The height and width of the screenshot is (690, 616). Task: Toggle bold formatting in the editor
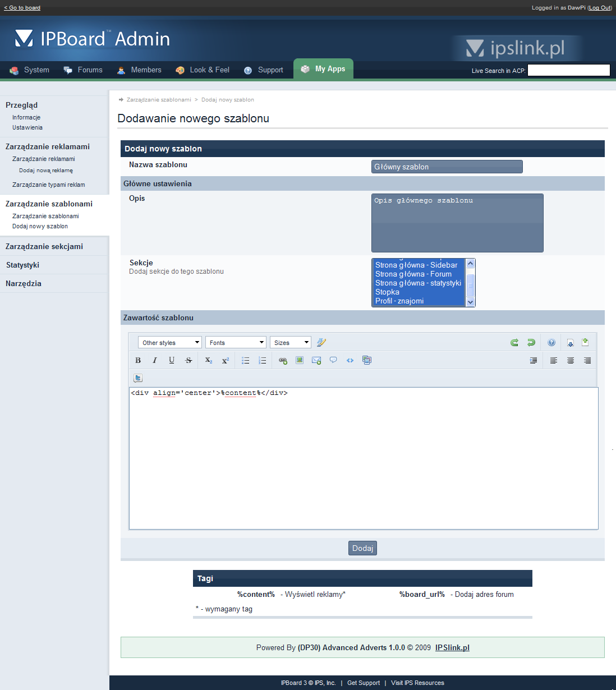138,360
